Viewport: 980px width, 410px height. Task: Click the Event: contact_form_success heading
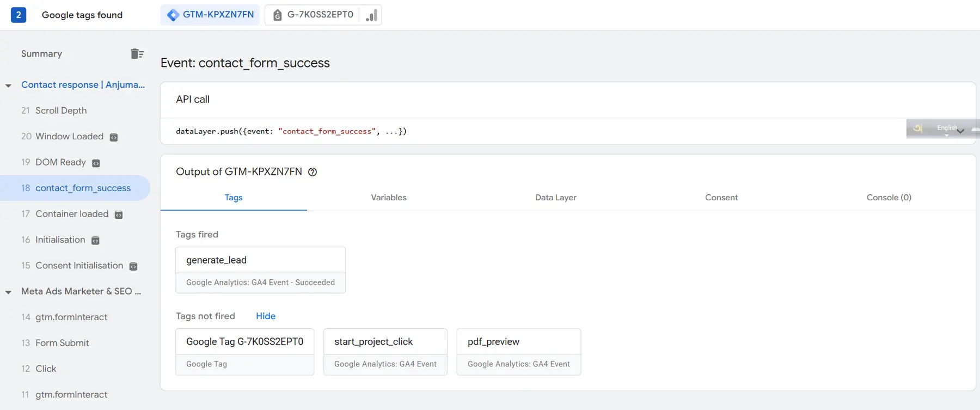245,63
